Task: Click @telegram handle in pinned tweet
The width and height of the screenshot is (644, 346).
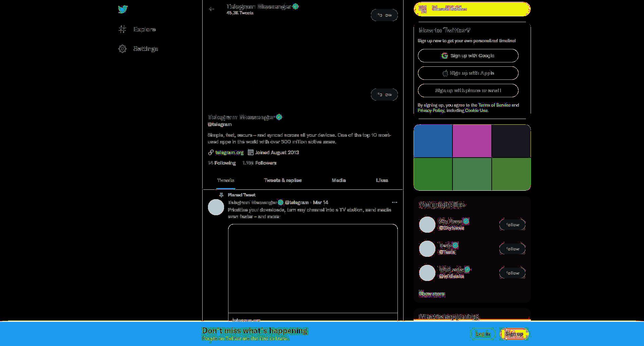Action: [x=297, y=203]
